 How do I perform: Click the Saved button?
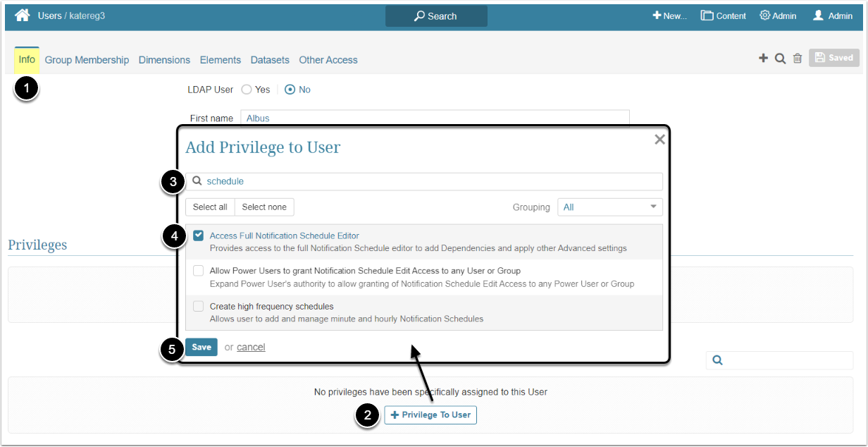[x=834, y=58]
